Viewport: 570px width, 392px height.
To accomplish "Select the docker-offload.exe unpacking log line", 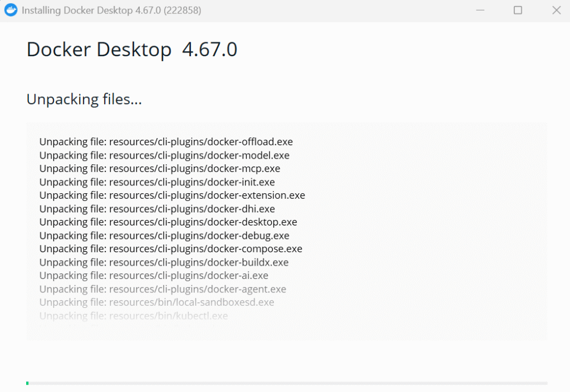I will [x=166, y=141].
